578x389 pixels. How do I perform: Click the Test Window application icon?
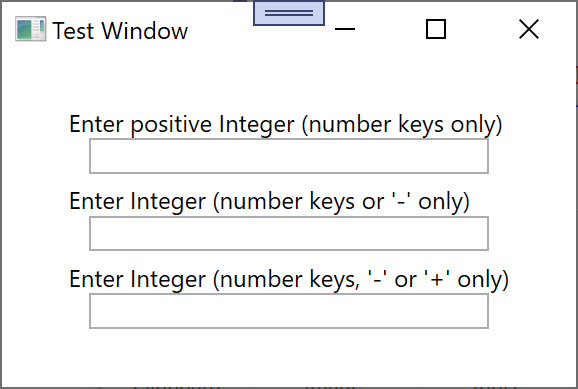click(x=31, y=29)
